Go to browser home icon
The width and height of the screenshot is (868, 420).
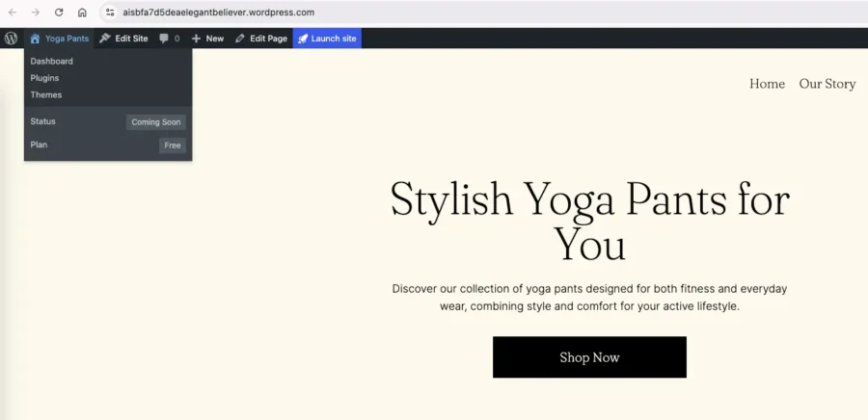[x=82, y=13]
